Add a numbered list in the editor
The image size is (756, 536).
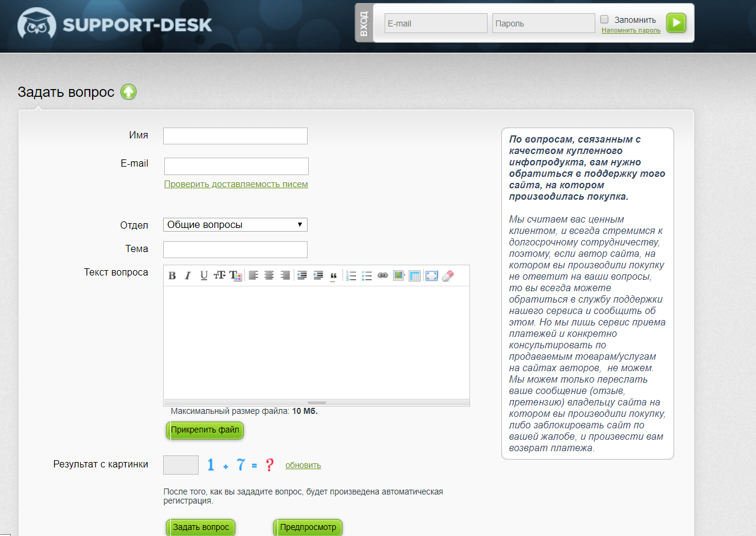pos(352,276)
